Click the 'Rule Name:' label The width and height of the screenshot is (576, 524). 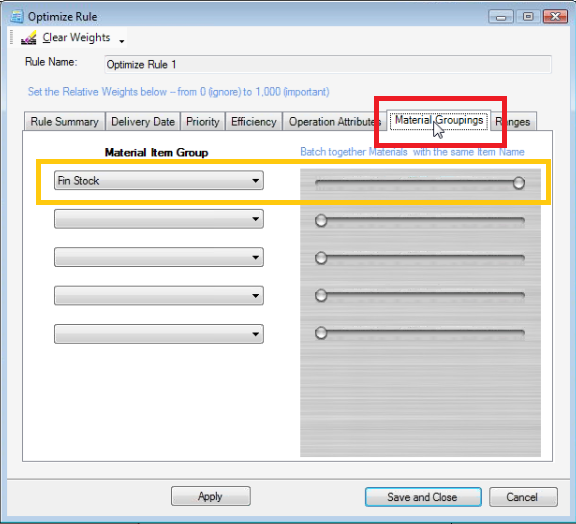[x=51, y=62]
